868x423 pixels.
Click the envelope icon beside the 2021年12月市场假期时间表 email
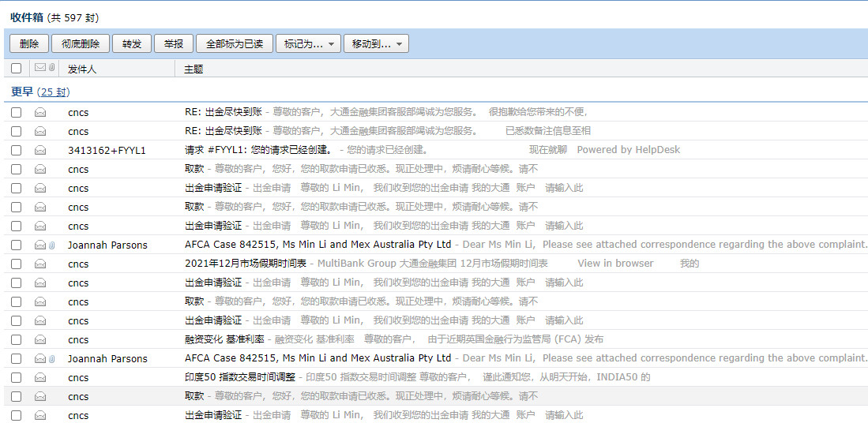(39, 264)
